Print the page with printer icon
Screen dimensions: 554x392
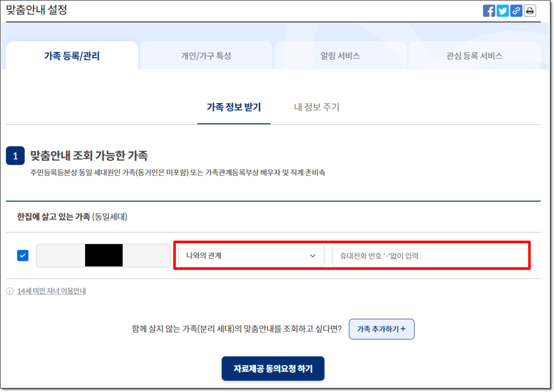[530, 11]
